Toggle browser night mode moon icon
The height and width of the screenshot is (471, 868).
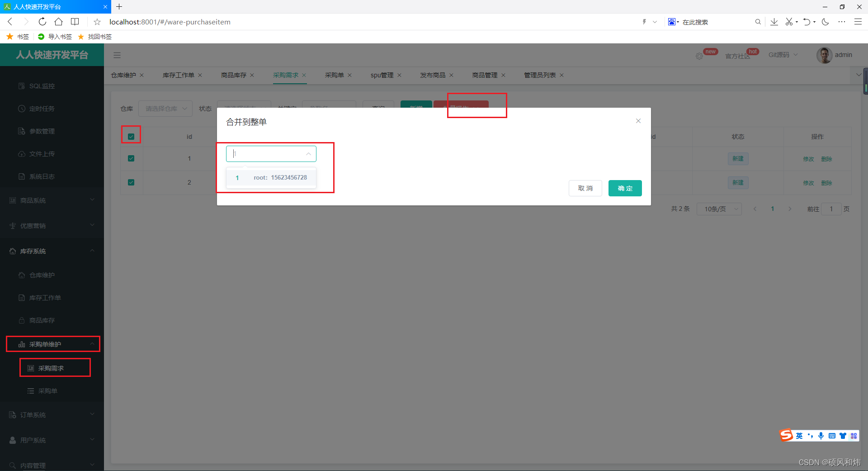826,22
